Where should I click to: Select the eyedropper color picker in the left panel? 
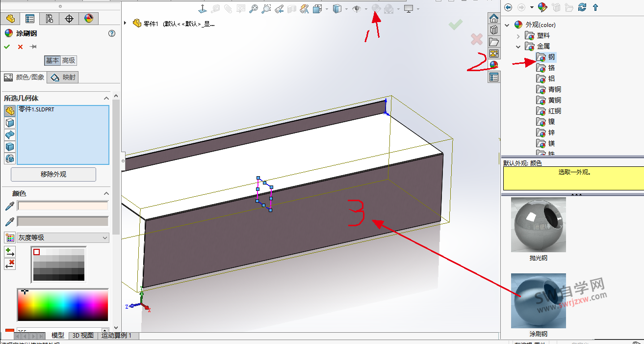[x=9, y=206]
